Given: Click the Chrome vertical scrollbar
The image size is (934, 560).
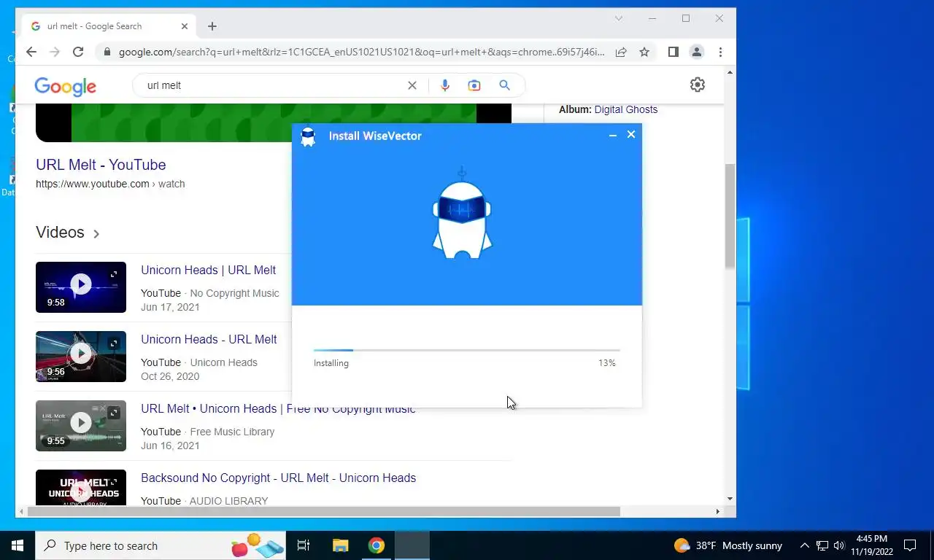Looking at the screenshot, I should point(730,215).
